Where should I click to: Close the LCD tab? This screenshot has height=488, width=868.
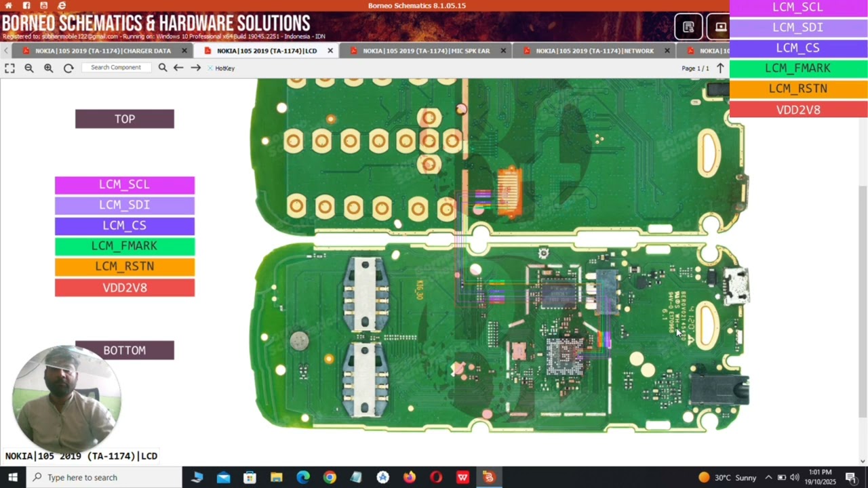[x=330, y=51]
